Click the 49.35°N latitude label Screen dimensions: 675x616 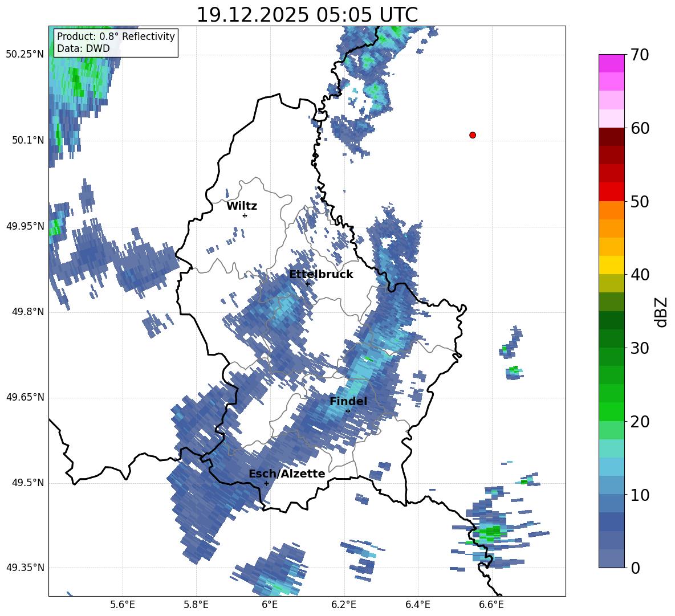tap(25, 568)
